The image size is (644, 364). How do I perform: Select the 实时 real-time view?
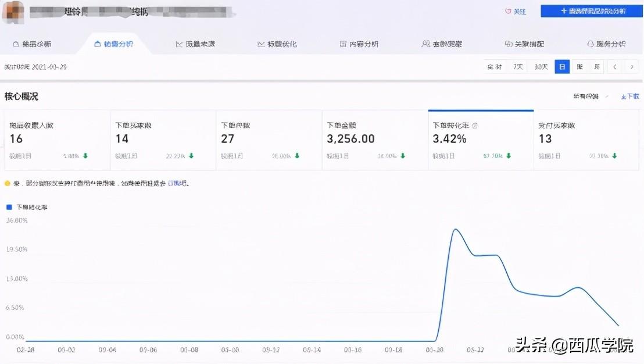pos(495,67)
